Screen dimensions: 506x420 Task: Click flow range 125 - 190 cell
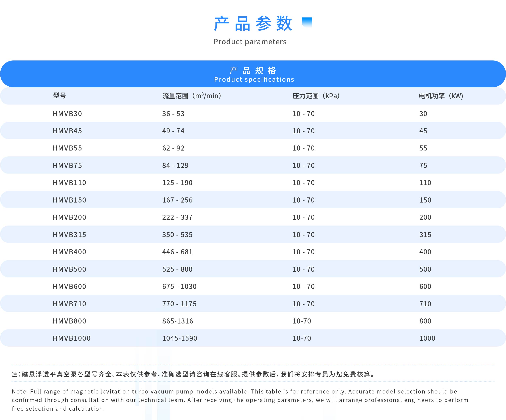[177, 183]
